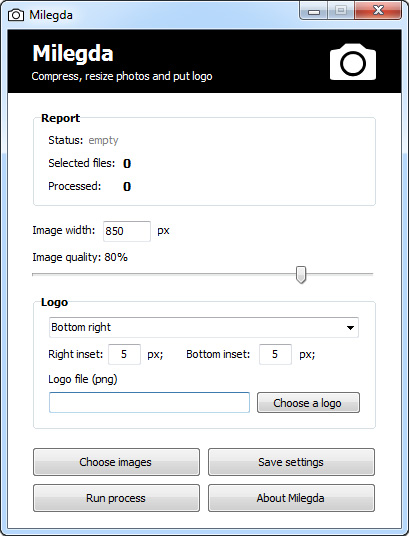This screenshot has width=409, height=536.
Task: Click the Save settings button
Action: [291, 462]
